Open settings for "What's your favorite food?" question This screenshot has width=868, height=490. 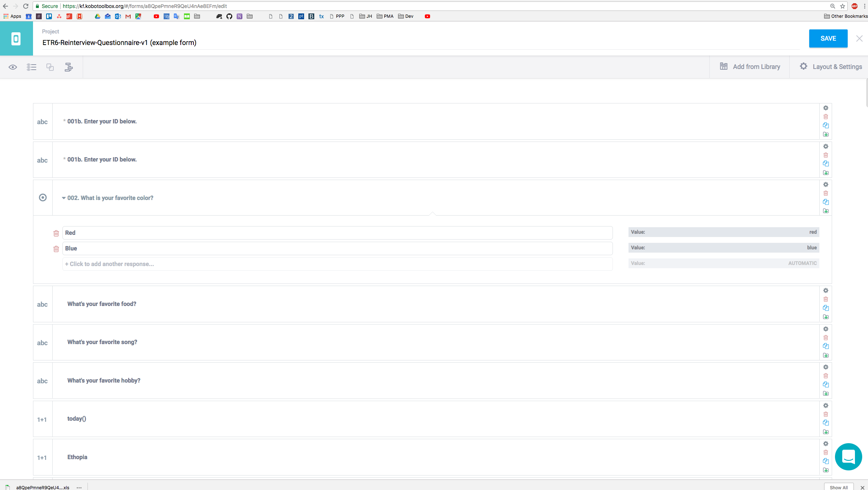click(826, 290)
